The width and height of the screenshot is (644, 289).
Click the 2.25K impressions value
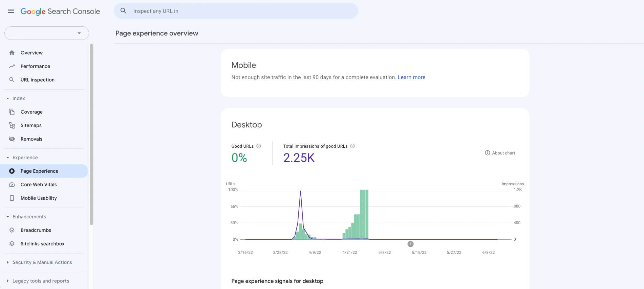[x=299, y=158]
